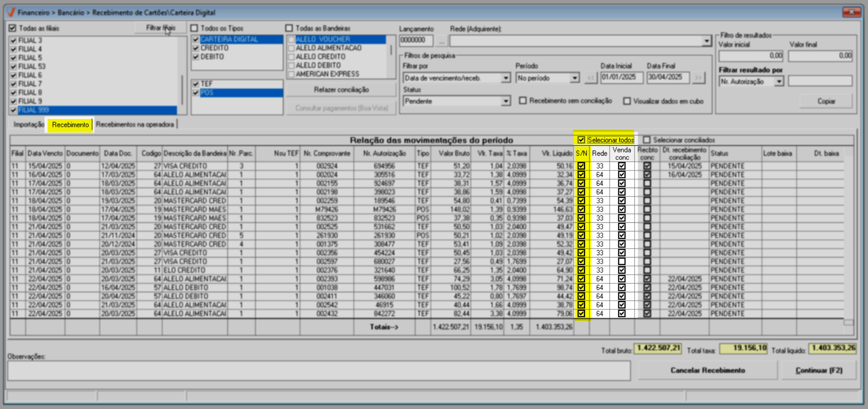Click inside the Observações text field
The image size is (868, 409).
pyautogui.click(x=319, y=371)
